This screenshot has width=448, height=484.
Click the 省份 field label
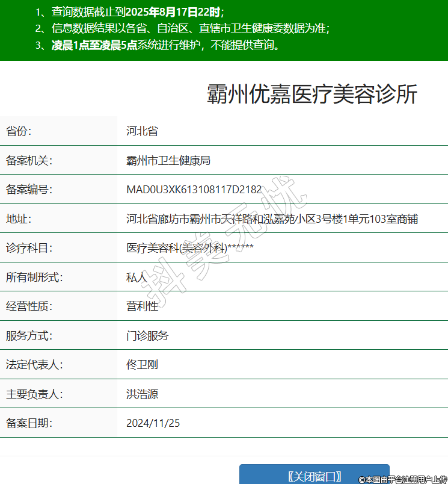pyautogui.click(x=19, y=131)
